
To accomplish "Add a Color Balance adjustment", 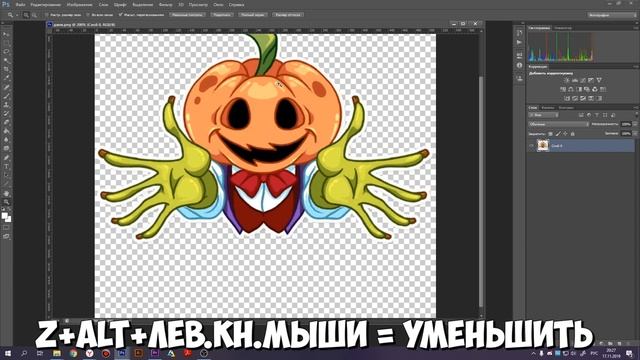I will (571, 89).
